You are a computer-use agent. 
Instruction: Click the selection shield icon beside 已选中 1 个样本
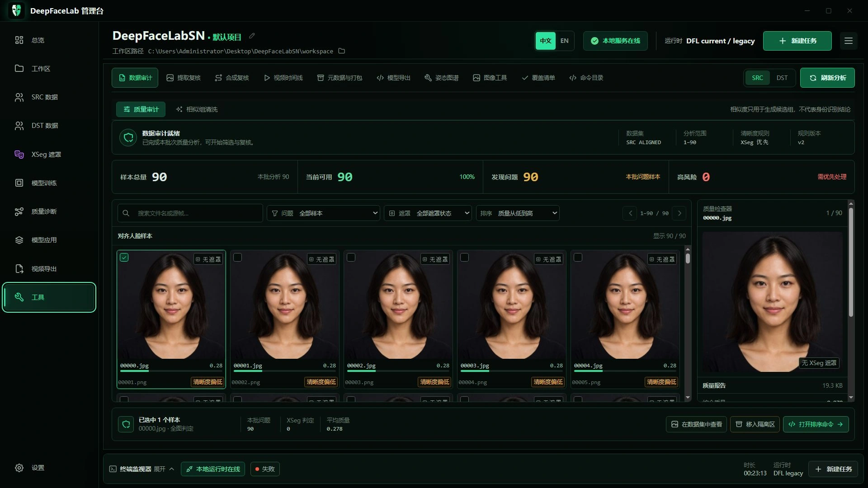tap(126, 424)
